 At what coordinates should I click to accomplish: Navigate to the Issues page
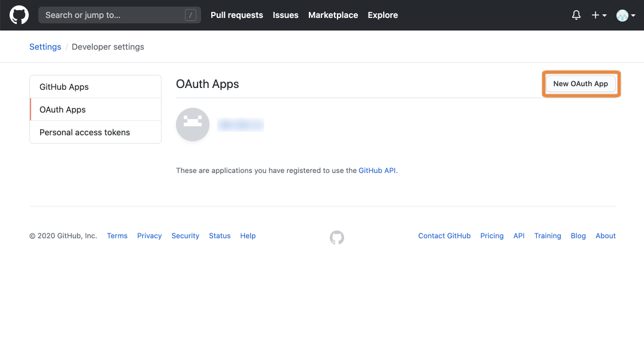[285, 15]
